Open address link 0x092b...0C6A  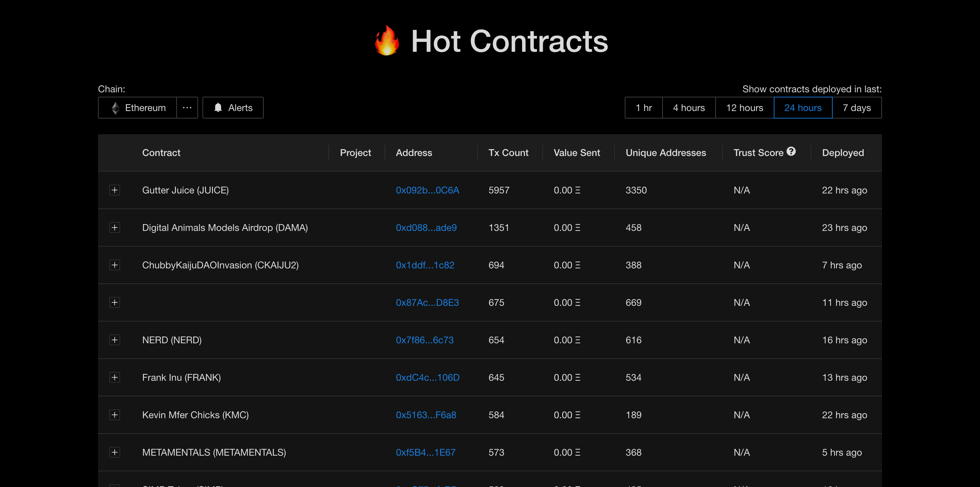coord(428,190)
